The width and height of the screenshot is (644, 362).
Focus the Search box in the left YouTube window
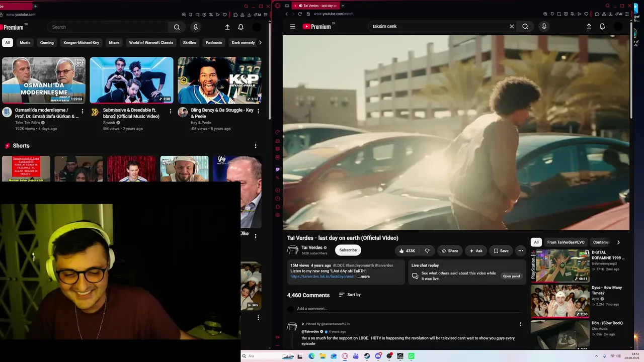pos(108,27)
